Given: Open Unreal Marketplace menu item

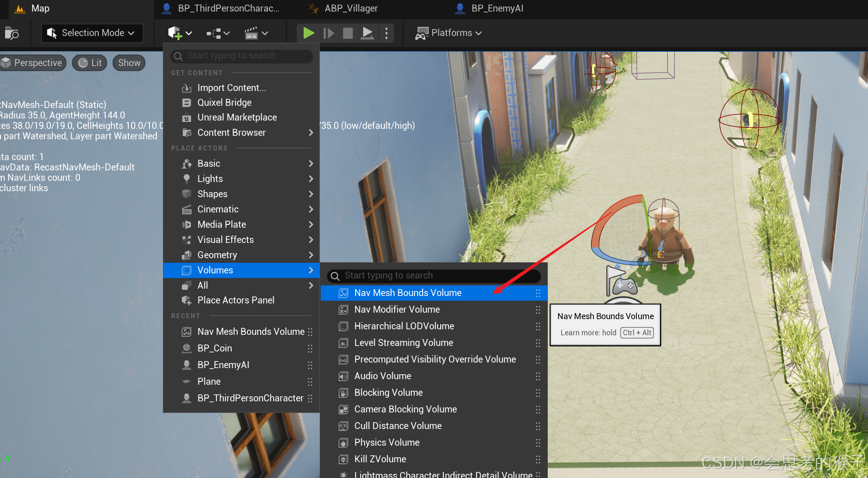Looking at the screenshot, I should click(x=241, y=117).
